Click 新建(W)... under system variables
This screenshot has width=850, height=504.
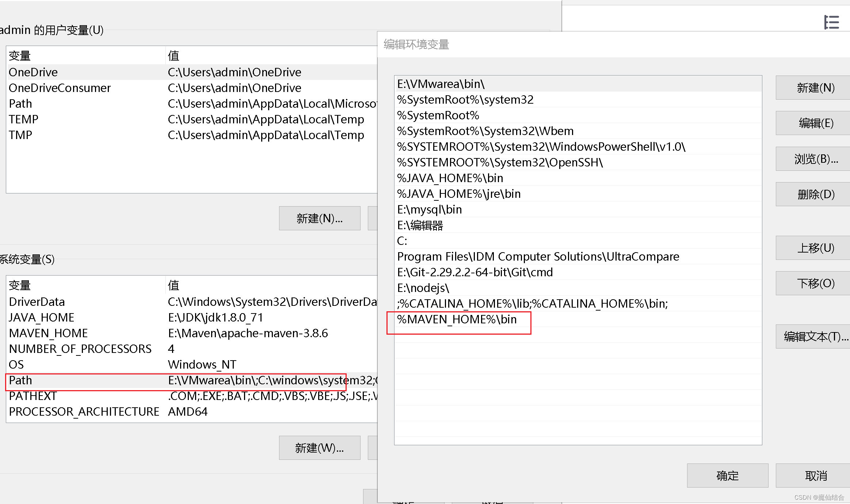click(320, 448)
